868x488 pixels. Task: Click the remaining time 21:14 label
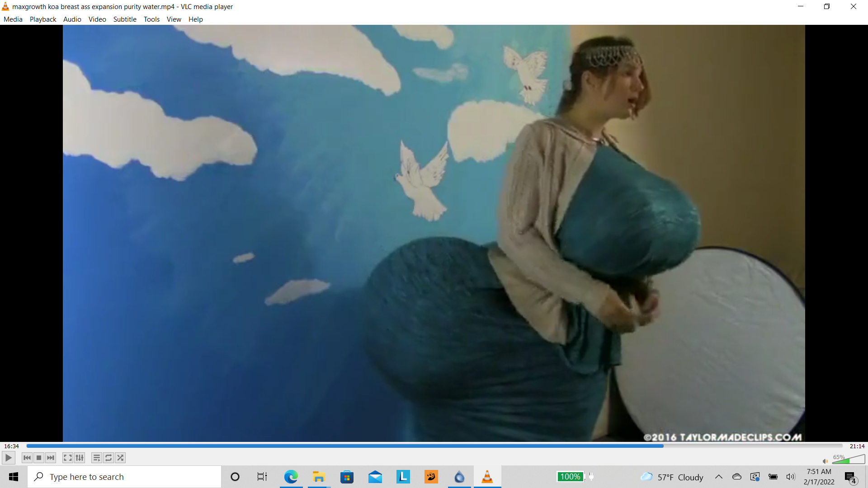(857, 446)
